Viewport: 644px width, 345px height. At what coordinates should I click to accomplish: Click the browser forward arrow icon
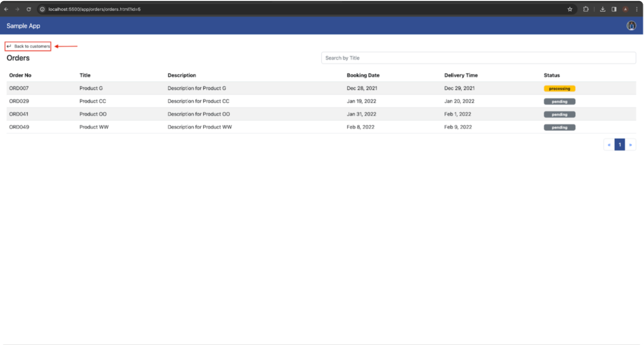tap(18, 9)
